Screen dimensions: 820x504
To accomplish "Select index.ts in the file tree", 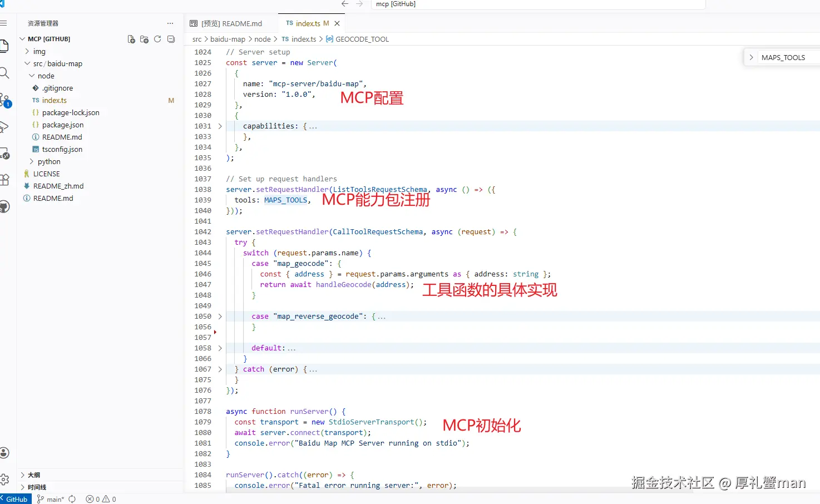I will coord(55,100).
